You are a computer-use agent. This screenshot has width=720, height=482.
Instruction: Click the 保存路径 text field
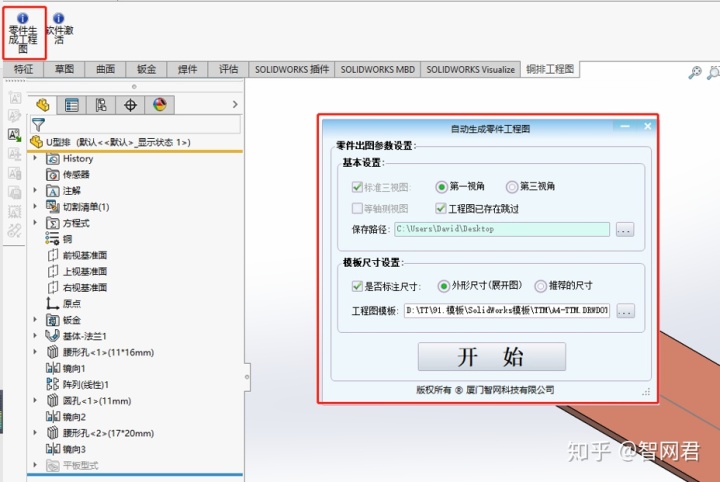coord(502,229)
